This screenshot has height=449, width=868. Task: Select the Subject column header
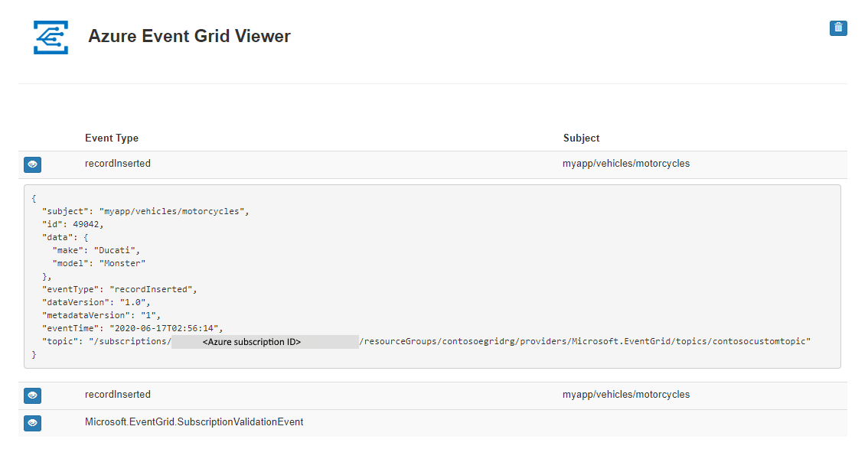point(581,138)
